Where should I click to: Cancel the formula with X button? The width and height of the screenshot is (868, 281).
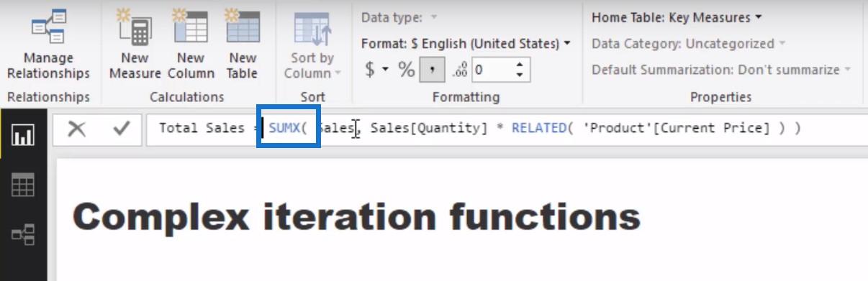[77, 129]
